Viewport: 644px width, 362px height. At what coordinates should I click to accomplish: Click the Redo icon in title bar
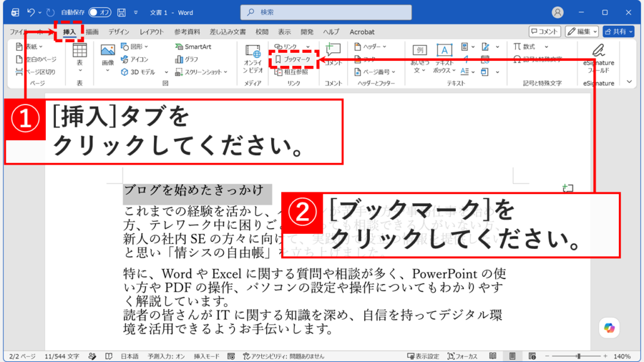pyautogui.click(x=50, y=13)
